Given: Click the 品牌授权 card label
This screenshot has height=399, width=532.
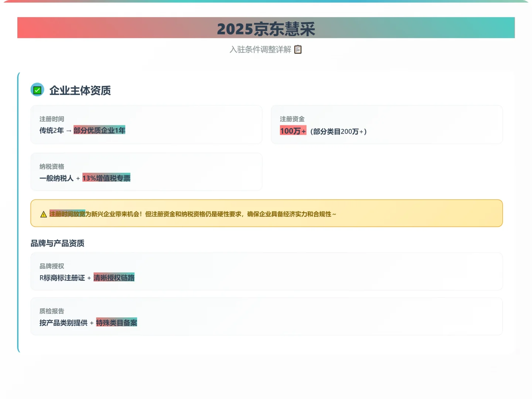Looking at the screenshot, I should point(52,266).
